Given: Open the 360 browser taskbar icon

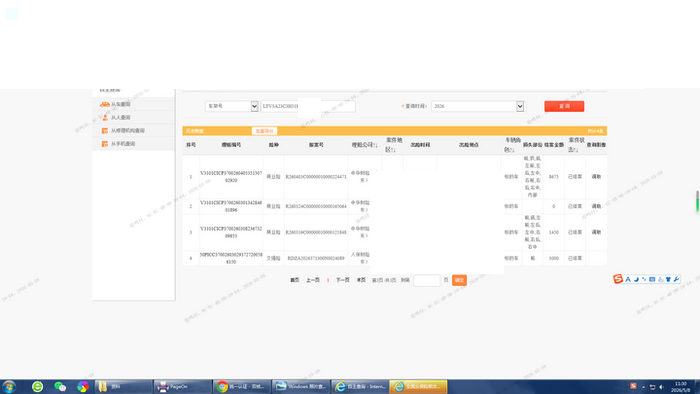Looking at the screenshot, I should [38, 386].
